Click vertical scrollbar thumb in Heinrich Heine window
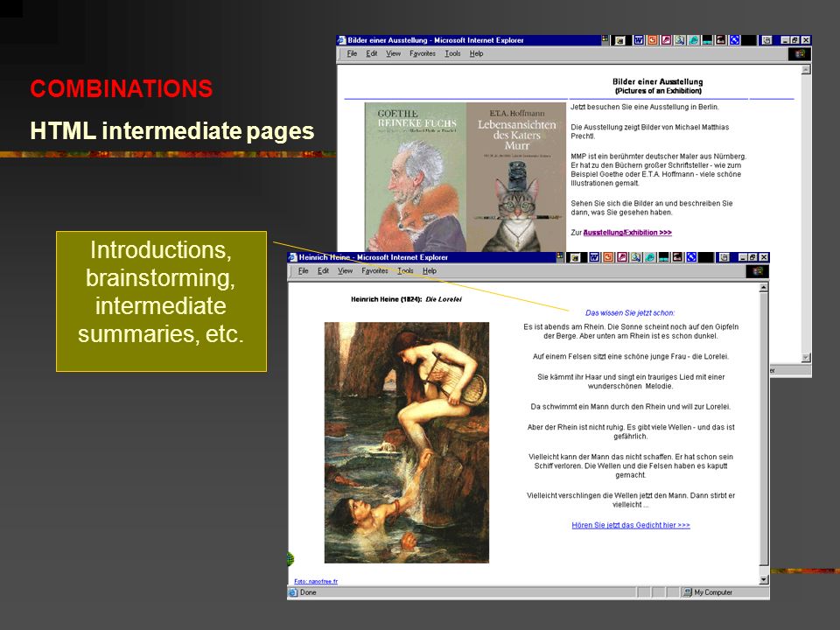Image resolution: width=840 pixels, height=630 pixels. coord(764,429)
